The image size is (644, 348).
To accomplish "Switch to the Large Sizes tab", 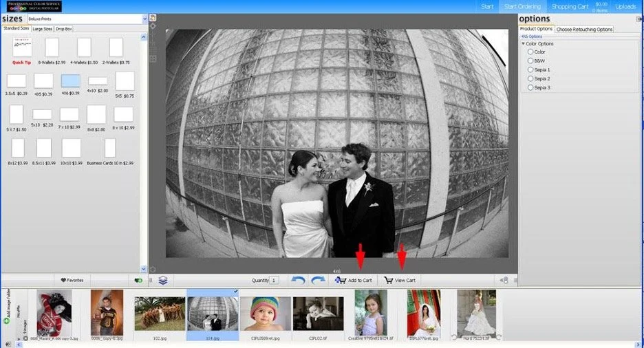I will tap(42, 29).
